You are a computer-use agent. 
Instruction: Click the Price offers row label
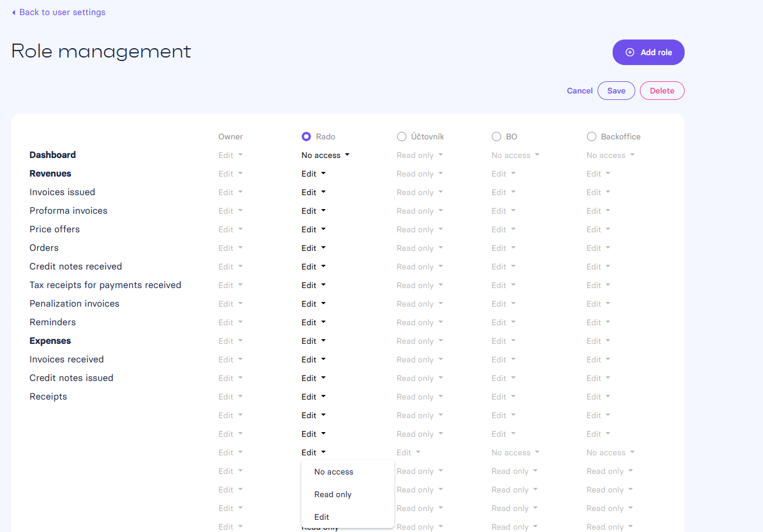(55, 229)
